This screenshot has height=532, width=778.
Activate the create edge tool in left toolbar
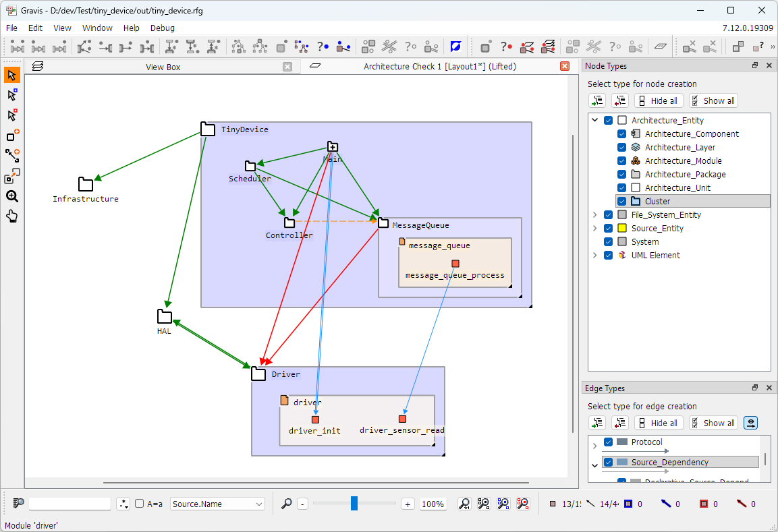point(12,155)
